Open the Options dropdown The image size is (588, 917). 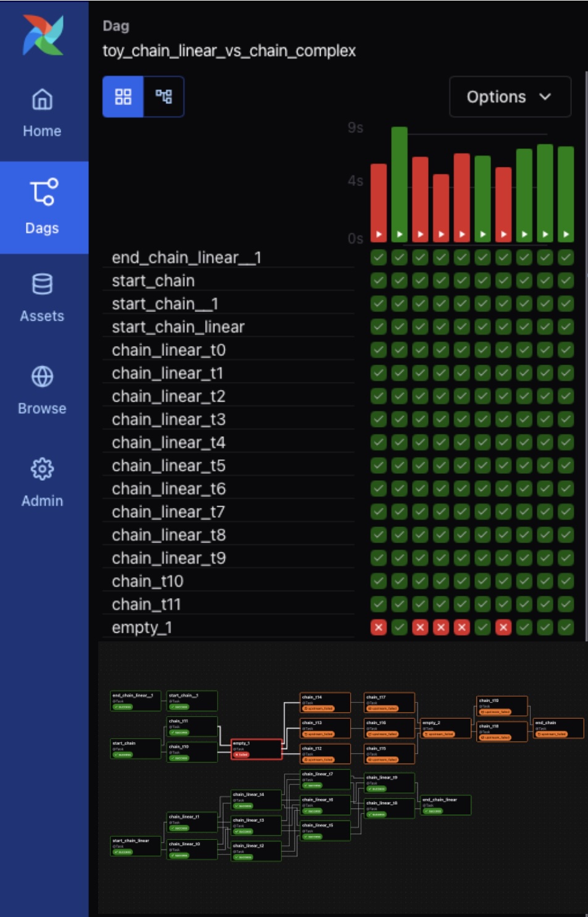510,96
